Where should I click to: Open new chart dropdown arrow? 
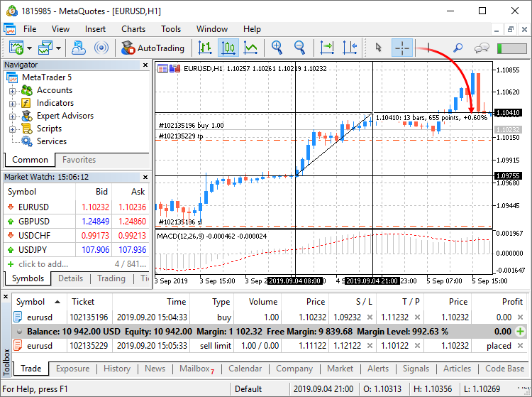(x=28, y=48)
